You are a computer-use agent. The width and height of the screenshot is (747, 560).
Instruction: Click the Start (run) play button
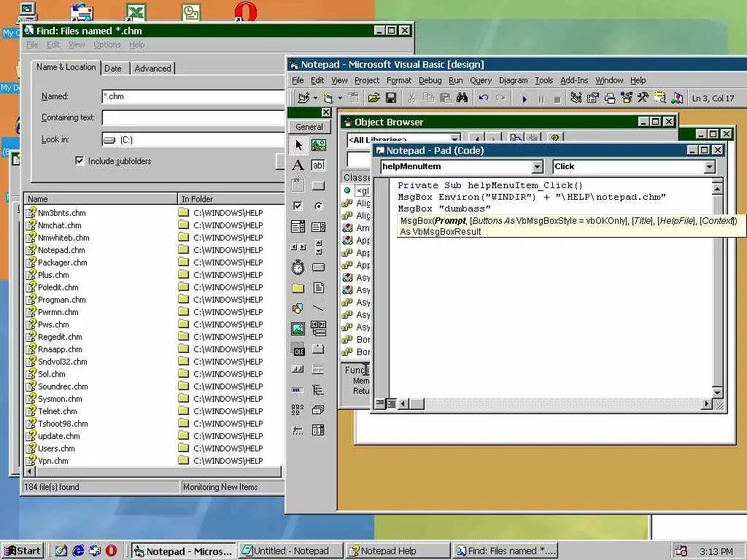coord(524,98)
